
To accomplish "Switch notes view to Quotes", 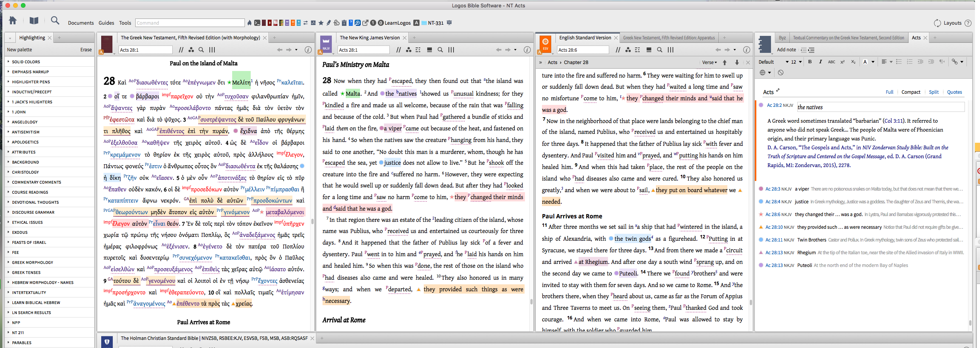I will pyautogui.click(x=955, y=92).
